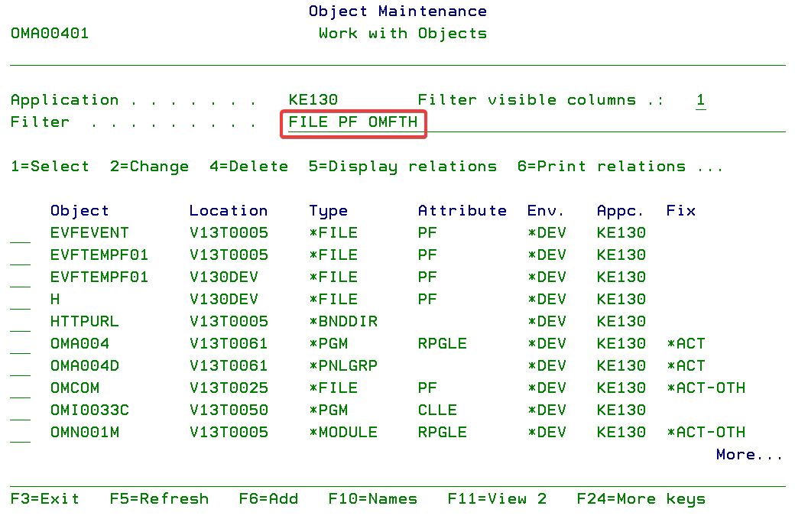795x532 pixels.
Task: Click option field next to OMCOM
Action: (20, 389)
